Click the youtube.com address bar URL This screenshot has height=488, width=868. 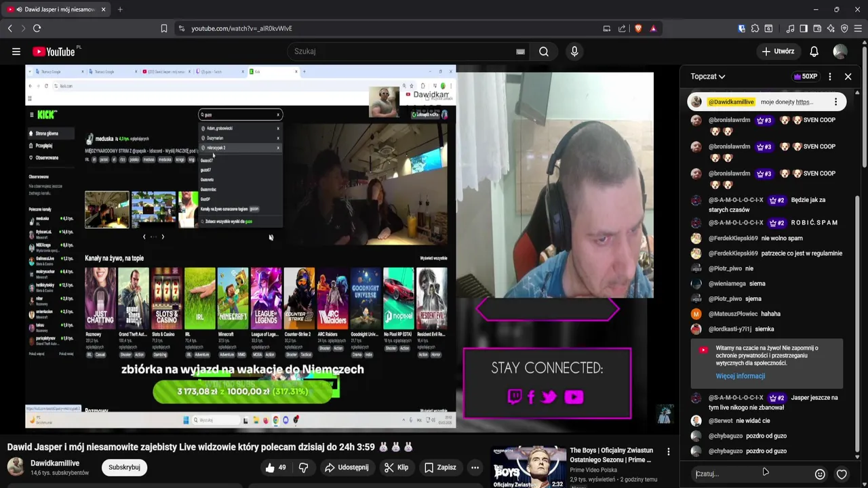tap(241, 28)
